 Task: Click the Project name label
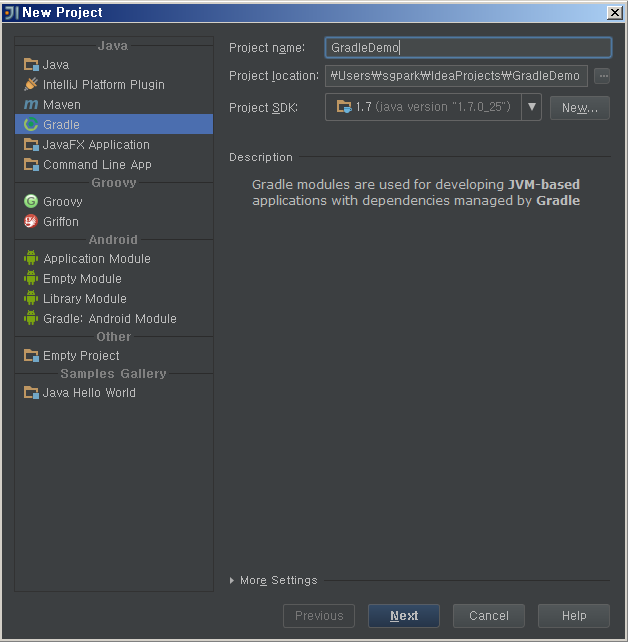[267, 48]
